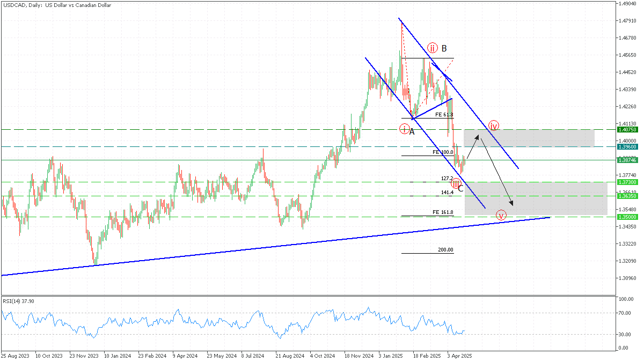
Task: Click the 3 Apr 2025 date label
Action: pos(460,356)
